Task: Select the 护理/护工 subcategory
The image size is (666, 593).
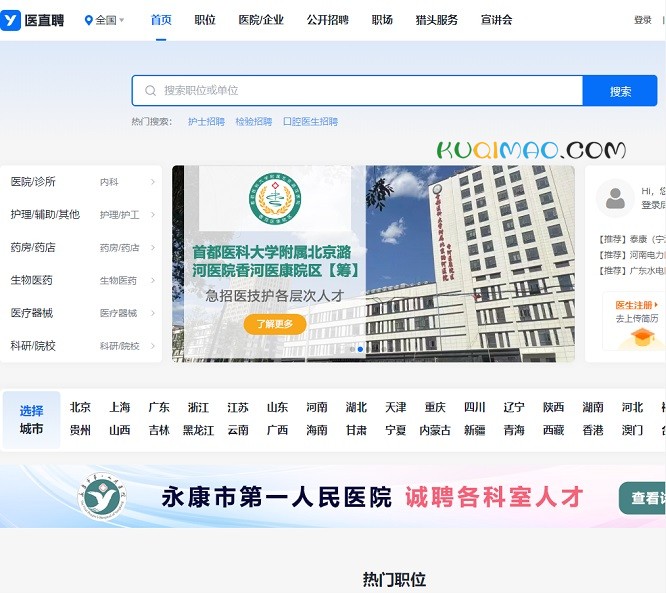Action: pos(119,215)
